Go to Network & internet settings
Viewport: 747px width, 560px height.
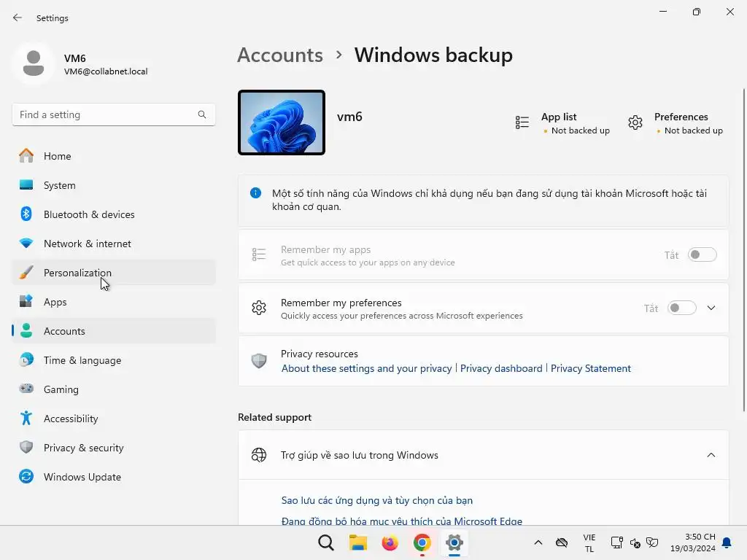click(x=114, y=244)
